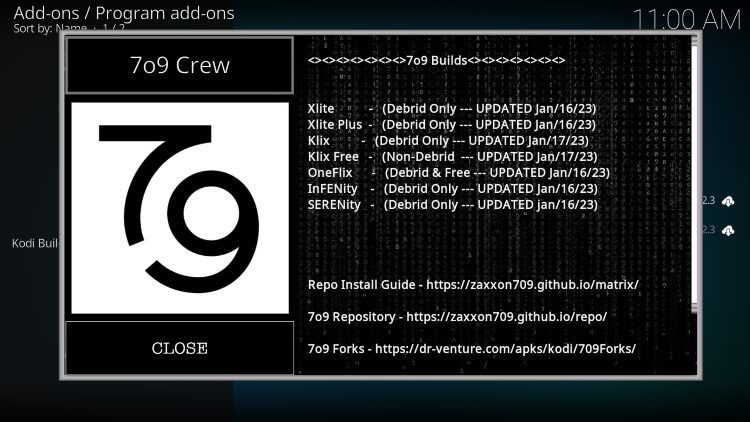The width and height of the screenshot is (750, 422).
Task: Click the OneFlix build line
Action: [x=459, y=173]
